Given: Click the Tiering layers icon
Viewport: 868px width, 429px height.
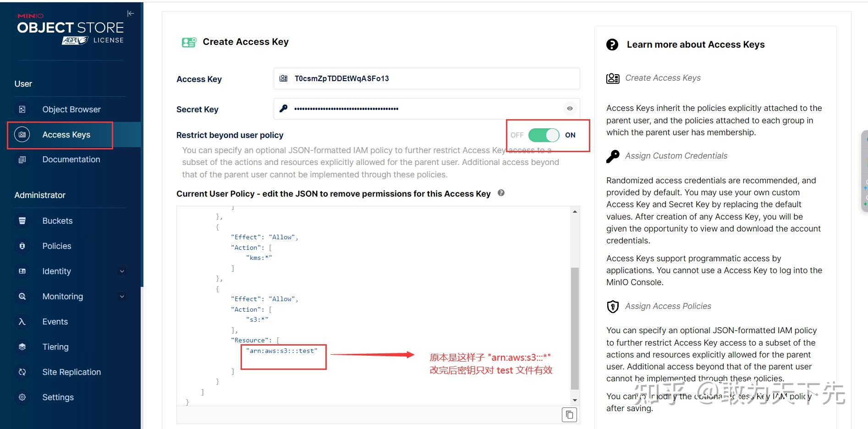Looking at the screenshot, I should pos(22,347).
